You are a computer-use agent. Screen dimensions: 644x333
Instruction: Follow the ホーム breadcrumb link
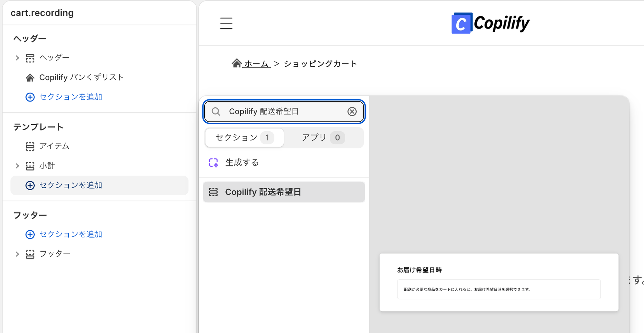(x=256, y=64)
